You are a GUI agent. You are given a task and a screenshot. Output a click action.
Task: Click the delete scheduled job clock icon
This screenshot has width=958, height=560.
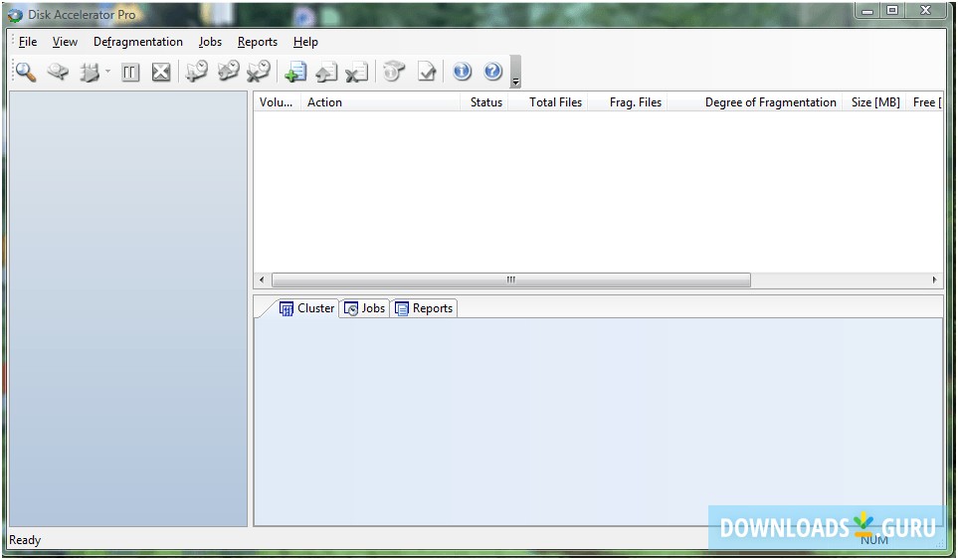tap(259, 72)
